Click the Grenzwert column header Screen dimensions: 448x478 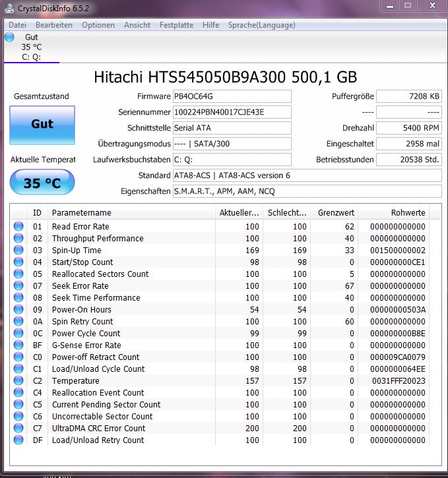pos(335,212)
